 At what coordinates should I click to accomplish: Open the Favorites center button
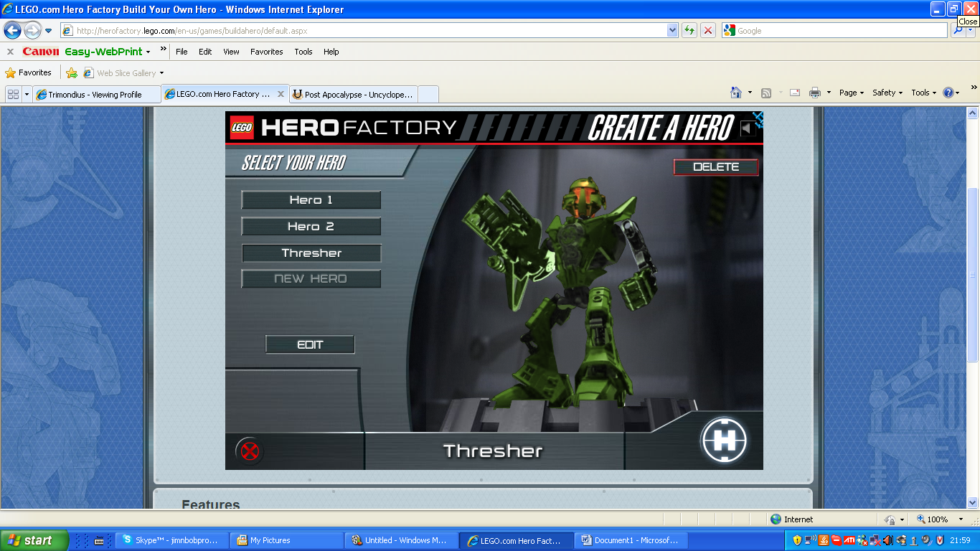tap(28, 72)
